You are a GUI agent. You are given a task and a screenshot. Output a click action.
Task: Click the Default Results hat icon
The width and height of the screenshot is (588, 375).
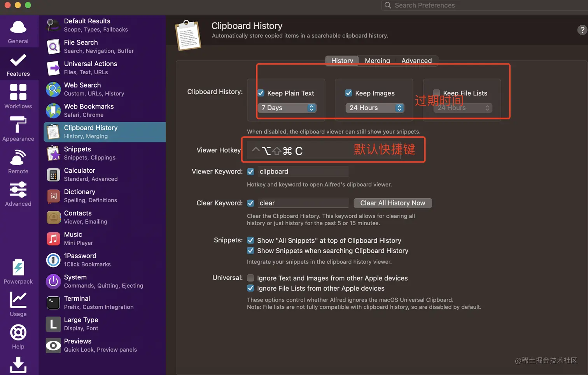tap(53, 25)
